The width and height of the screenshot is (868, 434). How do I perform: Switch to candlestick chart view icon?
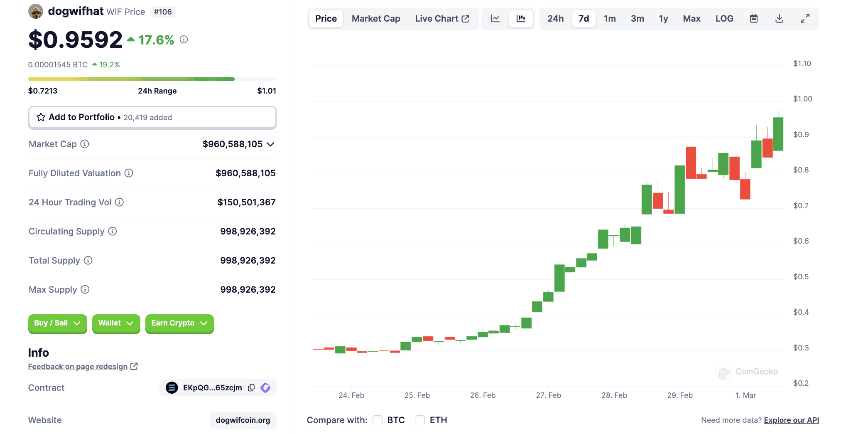[521, 19]
